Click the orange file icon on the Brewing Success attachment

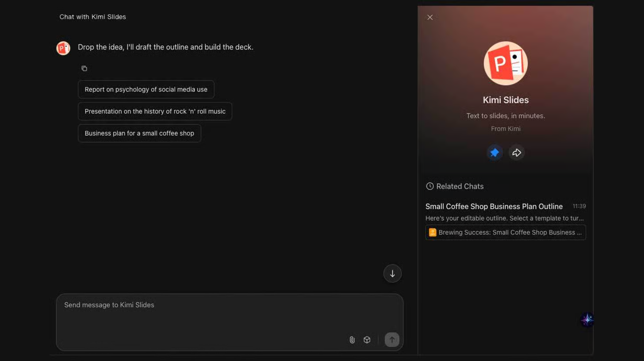[433, 232]
